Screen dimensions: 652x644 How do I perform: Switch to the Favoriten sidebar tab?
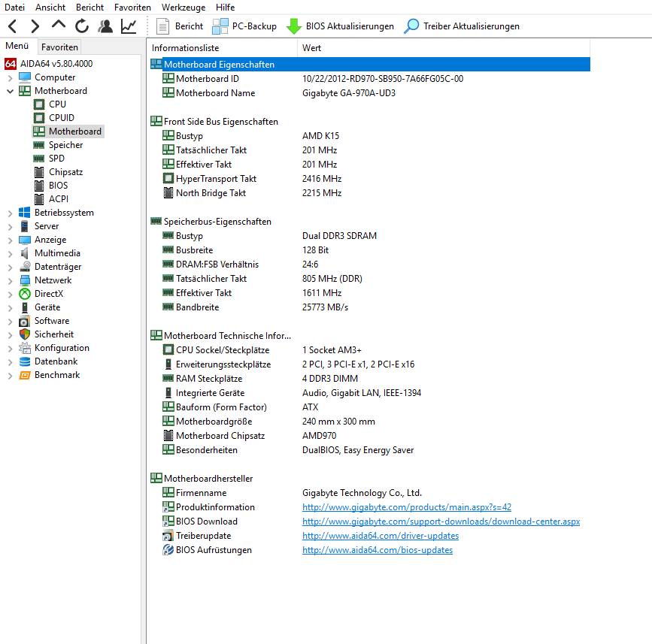tap(59, 47)
